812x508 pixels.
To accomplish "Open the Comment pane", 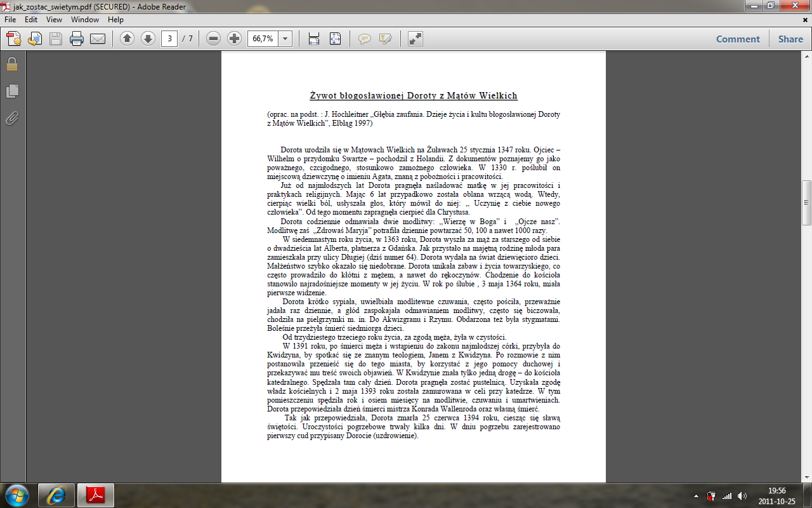I will click(x=738, y=39).
